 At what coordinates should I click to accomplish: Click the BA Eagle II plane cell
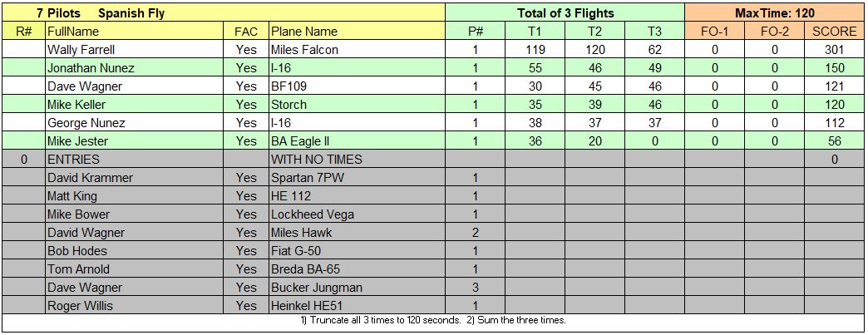(x=357, y=140)
